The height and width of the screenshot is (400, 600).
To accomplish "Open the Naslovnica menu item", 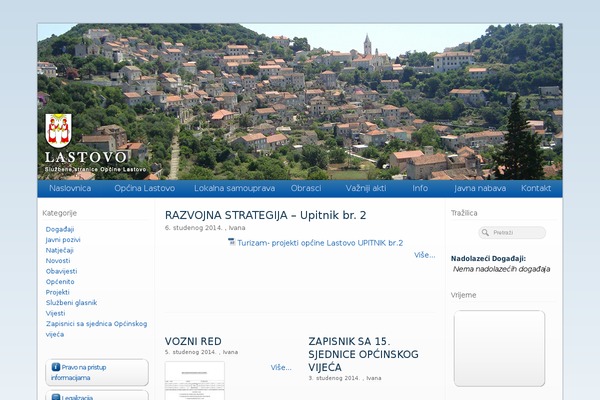I will click(70, 188).
